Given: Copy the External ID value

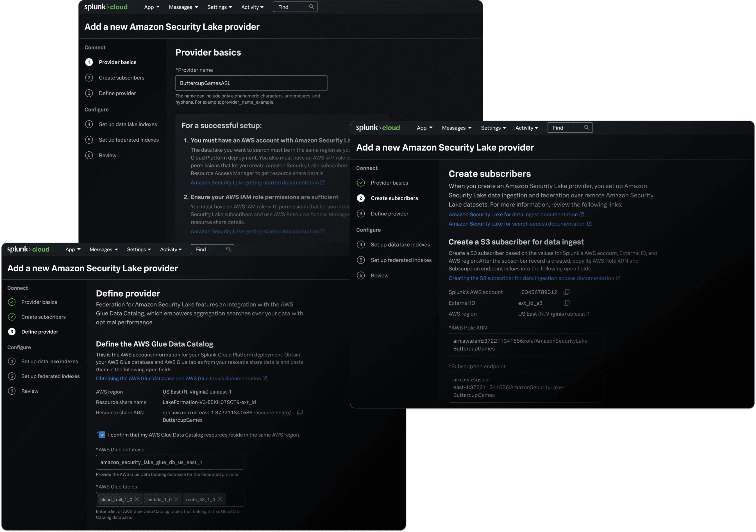Looking at the screenshot, I should pos(566,303).
